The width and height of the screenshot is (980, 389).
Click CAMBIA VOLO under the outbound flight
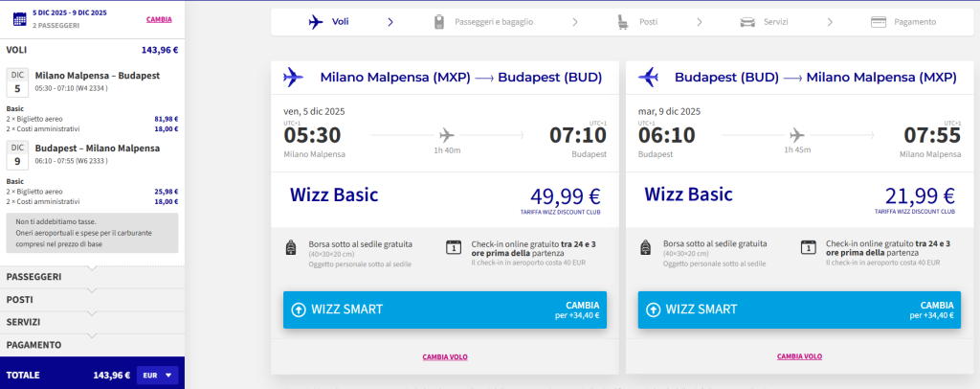point(445,357)
